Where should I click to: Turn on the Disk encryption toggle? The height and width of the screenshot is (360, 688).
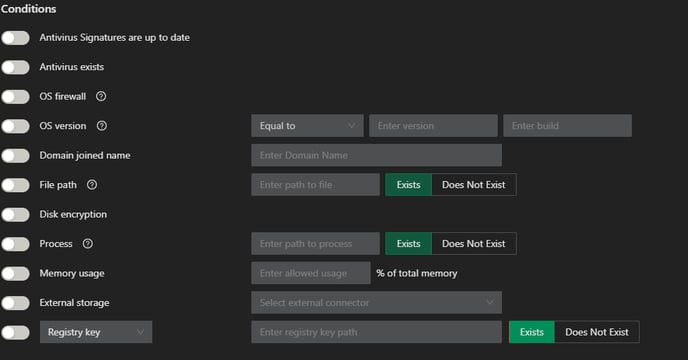click(x=15, y=215)
